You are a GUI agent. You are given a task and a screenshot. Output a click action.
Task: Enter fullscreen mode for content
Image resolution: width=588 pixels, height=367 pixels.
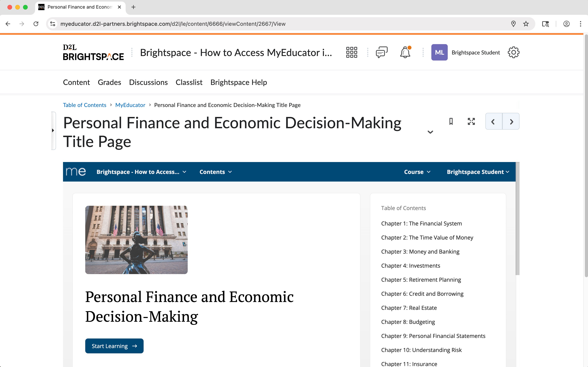point(471,121)
